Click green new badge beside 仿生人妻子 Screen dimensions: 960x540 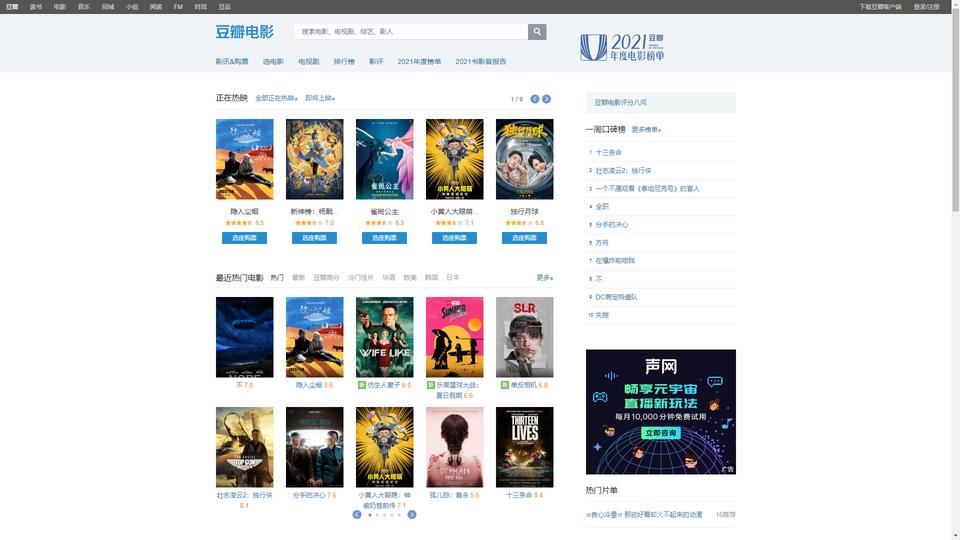click(361, 385)
